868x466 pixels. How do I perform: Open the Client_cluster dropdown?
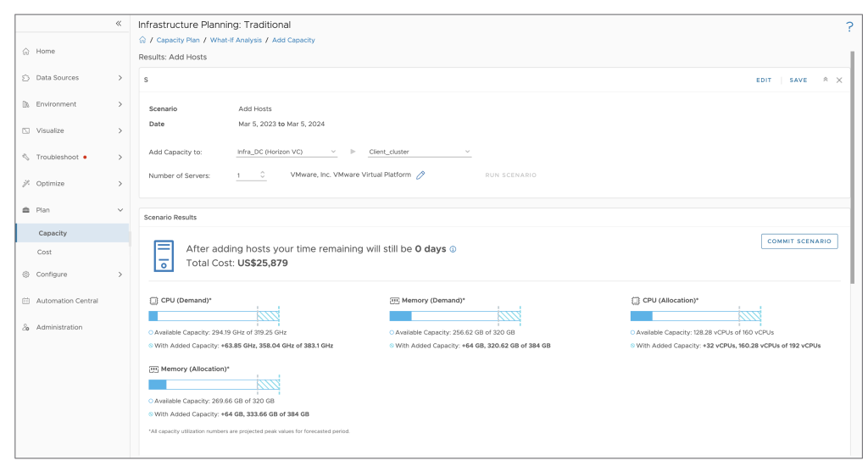click(420, 153)
